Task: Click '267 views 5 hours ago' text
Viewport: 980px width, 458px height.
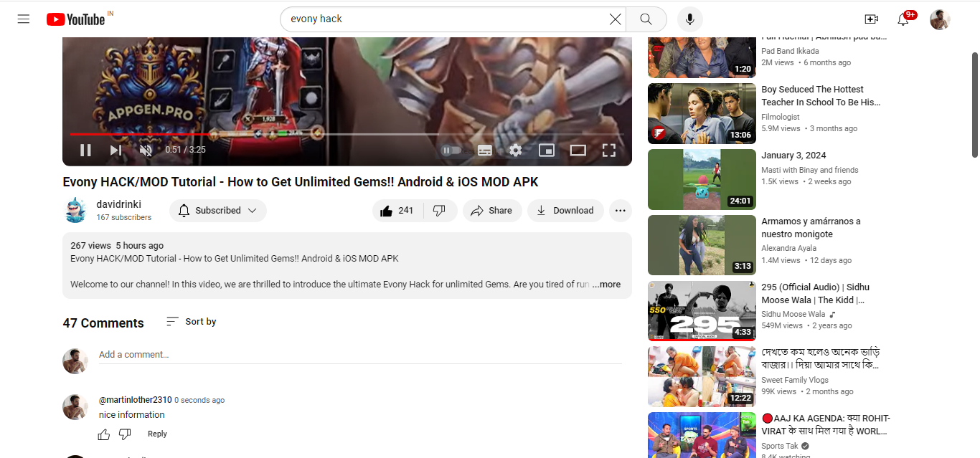Action: point(117,245)
